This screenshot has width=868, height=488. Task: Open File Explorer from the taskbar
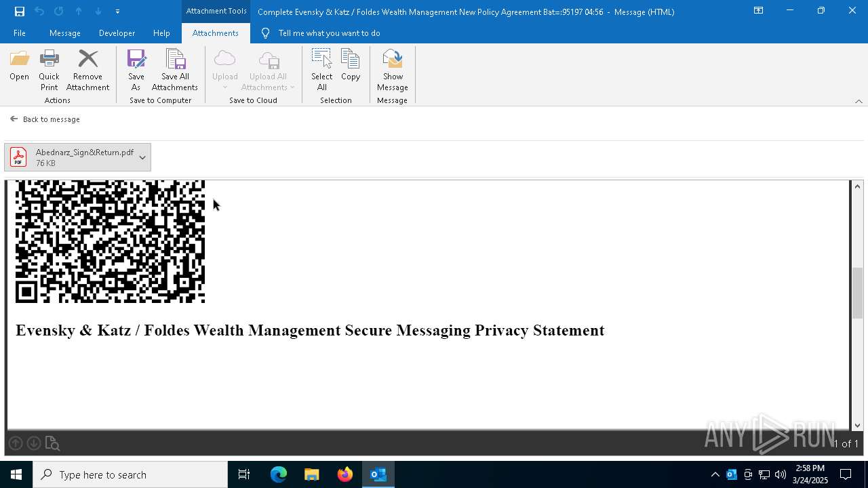(x=312, y=474)
